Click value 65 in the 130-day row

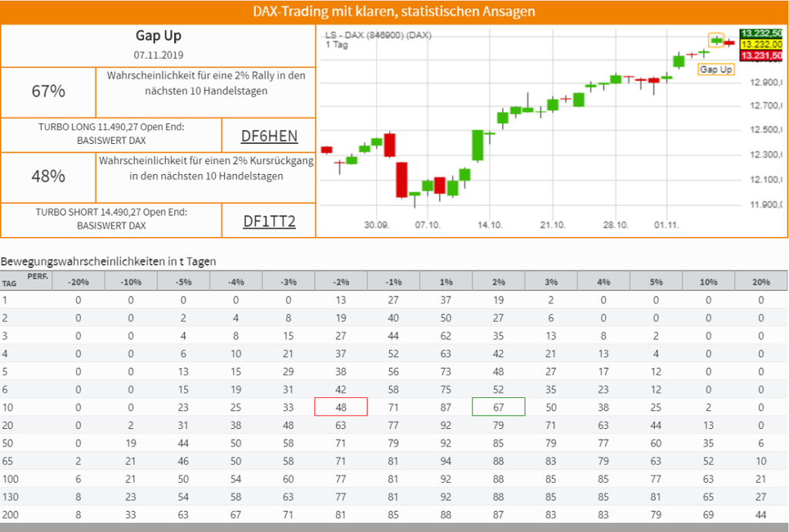click(x=709, y=497)
